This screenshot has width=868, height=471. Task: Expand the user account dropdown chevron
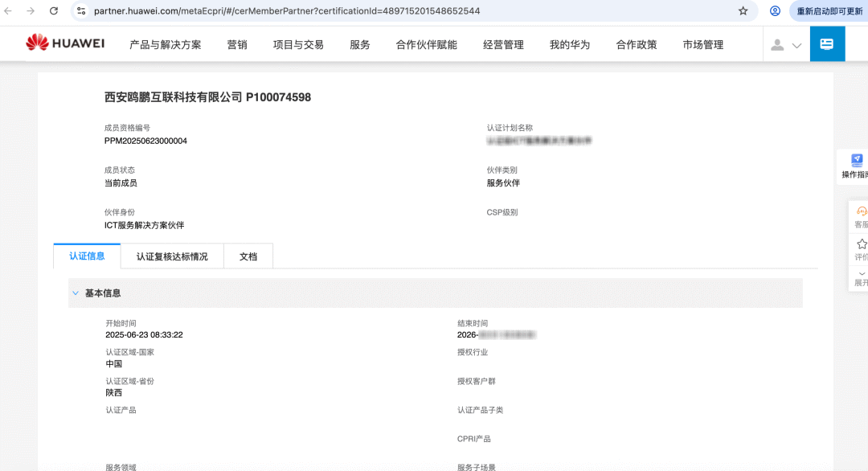point(796,45)
